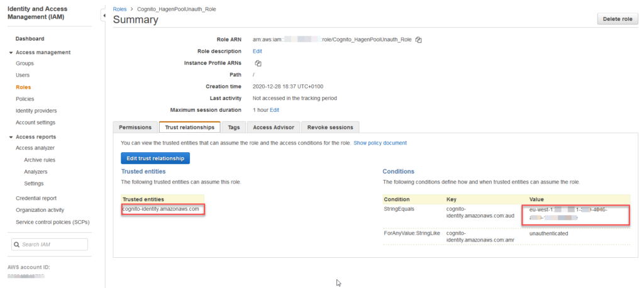The height and width of the screenshot is (288, 644).
Task: Edit the maximum session duration
Action: click(x=274, y=109)
